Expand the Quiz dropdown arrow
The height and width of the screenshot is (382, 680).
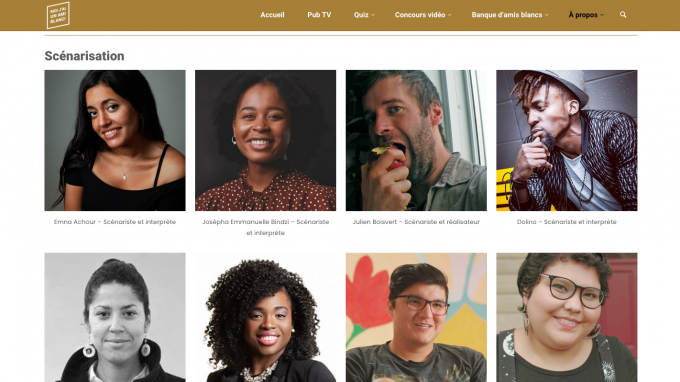click(x=373, y=15)
